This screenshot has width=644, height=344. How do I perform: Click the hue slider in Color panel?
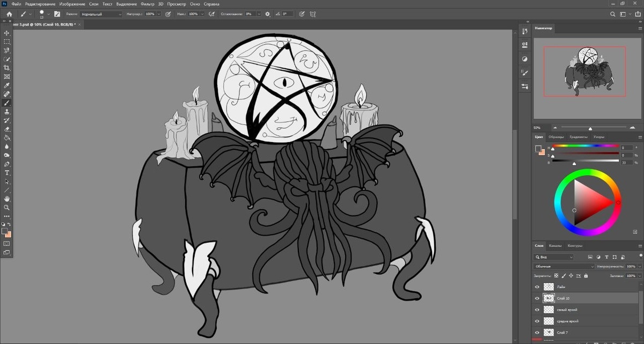pos(585,145)
